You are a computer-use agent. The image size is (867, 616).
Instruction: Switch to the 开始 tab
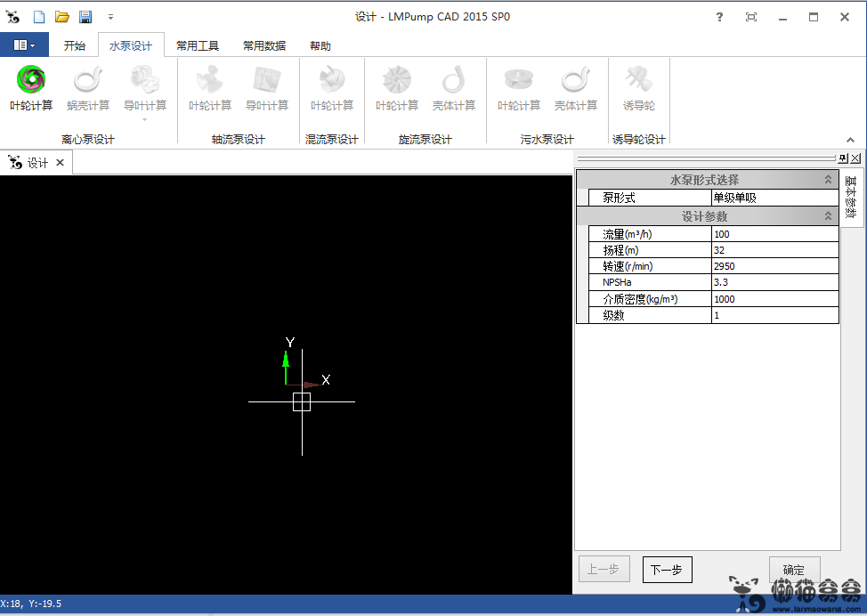click(75, 46)
